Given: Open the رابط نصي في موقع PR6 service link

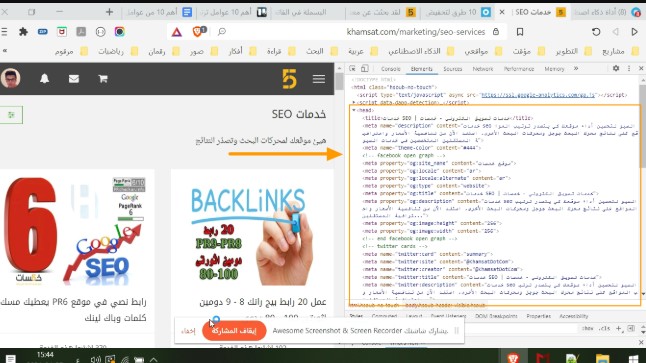Looking at the screenshot, I should pos(73,310).
